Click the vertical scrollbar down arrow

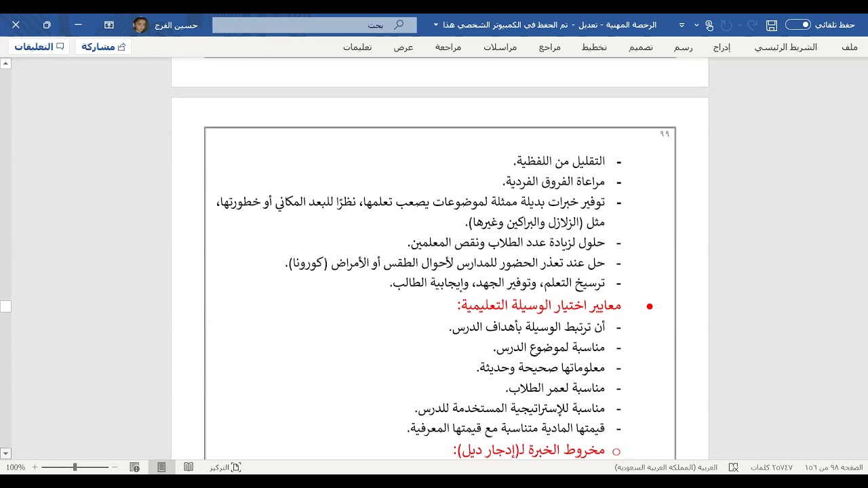[5, 453]
